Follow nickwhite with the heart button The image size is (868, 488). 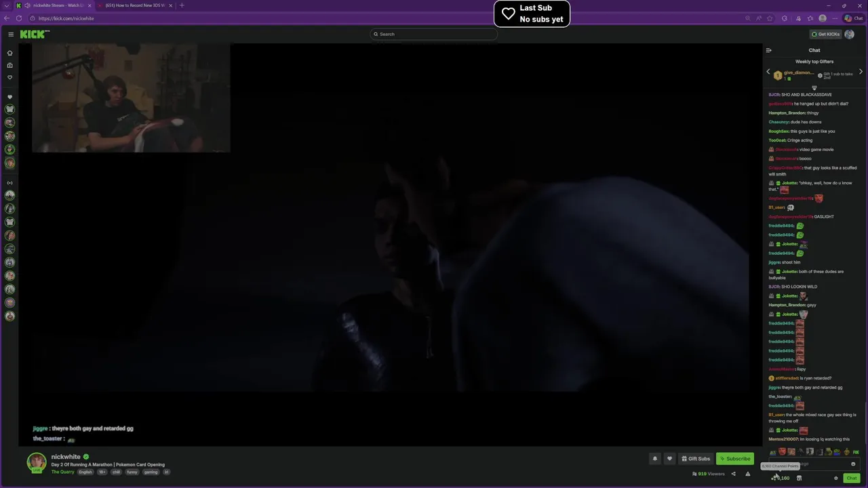(669, 459)
